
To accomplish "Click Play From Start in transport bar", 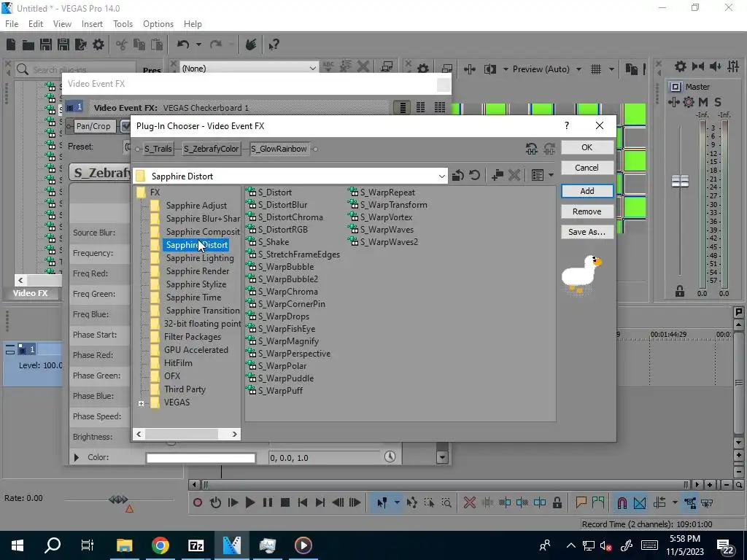I will [x=233, y=502].
